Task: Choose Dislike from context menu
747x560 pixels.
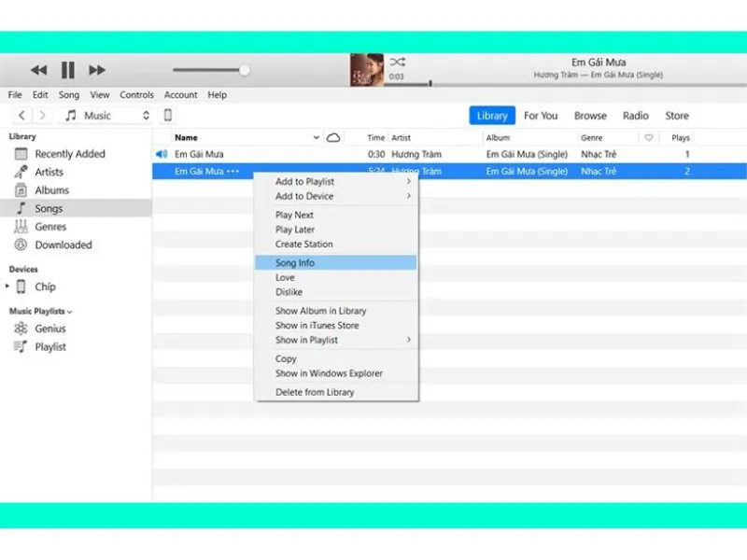Action: [336, 292]
